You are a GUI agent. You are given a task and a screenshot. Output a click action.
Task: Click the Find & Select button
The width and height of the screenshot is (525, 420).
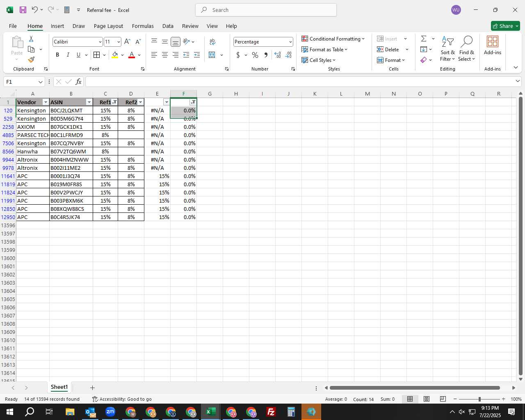pyautogui.click(x=467, y=48)
